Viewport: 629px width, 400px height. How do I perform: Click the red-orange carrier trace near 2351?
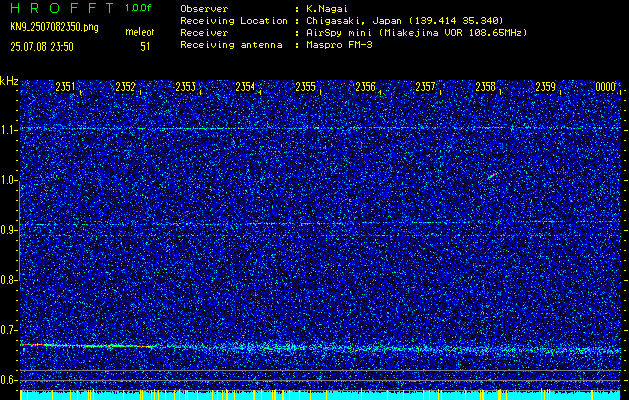[86, 345]
